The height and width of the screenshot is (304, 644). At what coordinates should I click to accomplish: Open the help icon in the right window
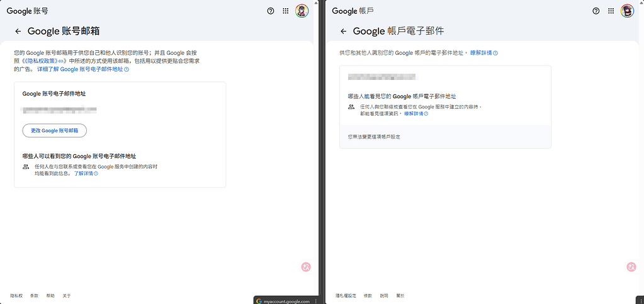coord(596,11)
